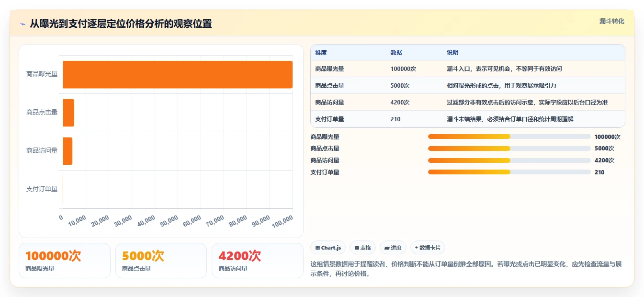Viewport: 644px width, 297px height.
Task: Click the 商品曝光量 bar in the chart
Action: [178, 74]
